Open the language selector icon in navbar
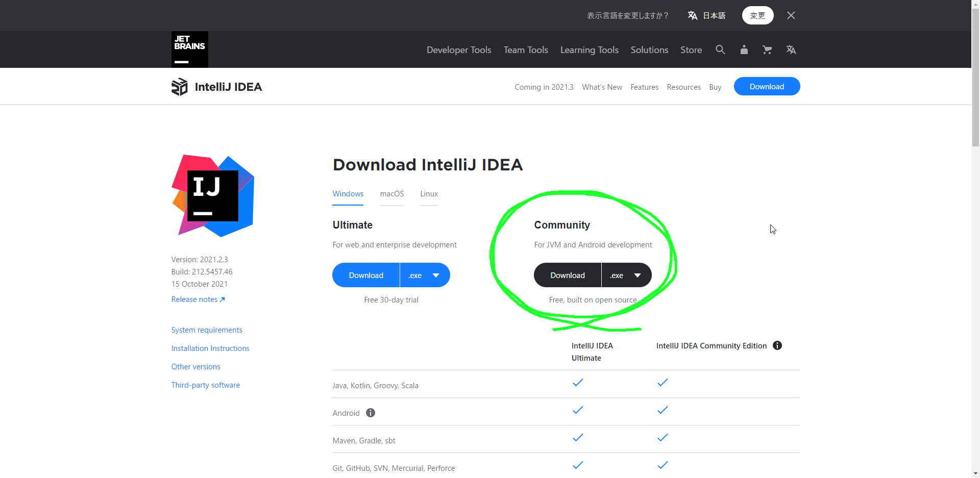The image size is (980, 478). tap(791, 49)
